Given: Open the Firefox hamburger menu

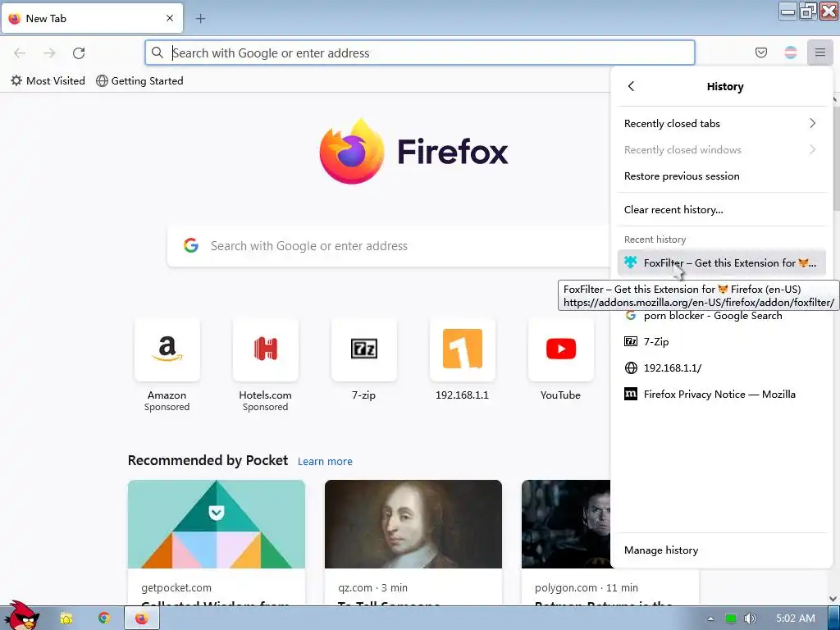Looking at the screenshot, I should point(819,52).
